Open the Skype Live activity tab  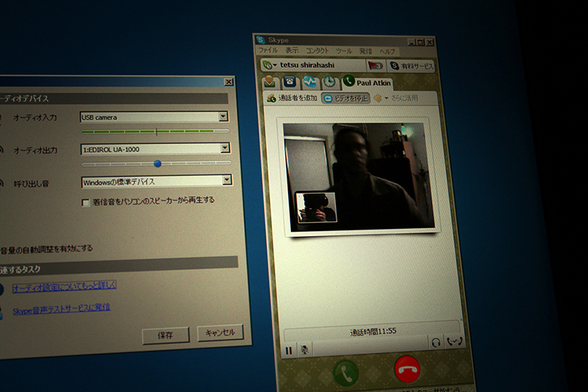(x=309, y=82)
